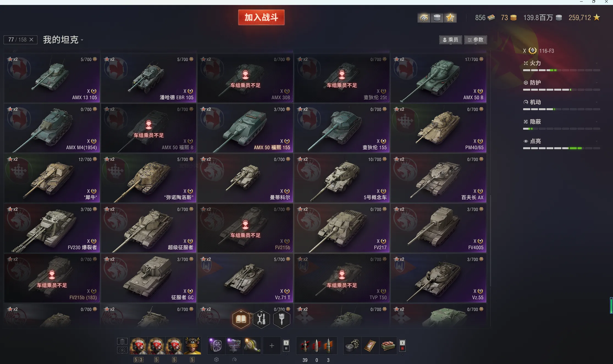
Task: Toggle the 乘员 crew panel button
Action: (450, 40)
